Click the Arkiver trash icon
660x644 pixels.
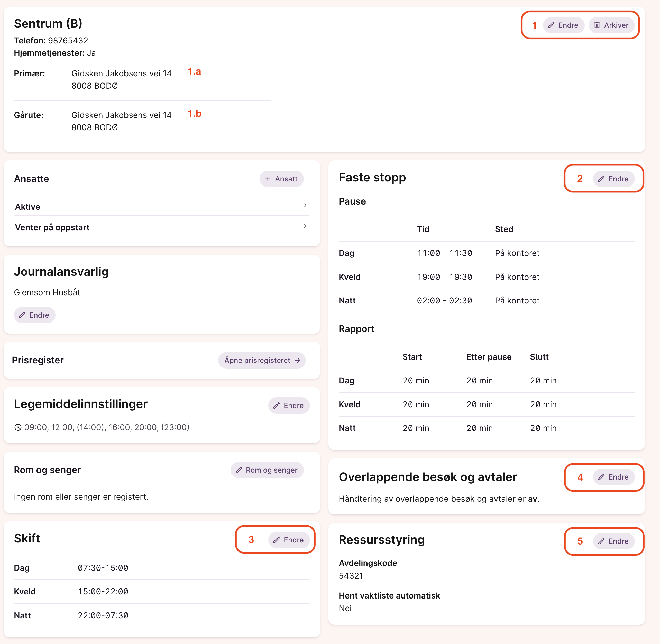point(597,25)
